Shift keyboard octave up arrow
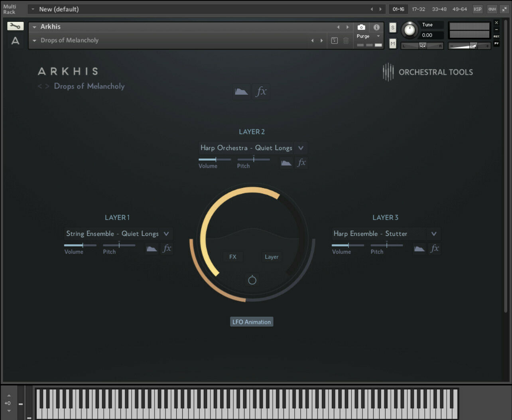Screen dimensions: 512x420 tap(9, 396)
